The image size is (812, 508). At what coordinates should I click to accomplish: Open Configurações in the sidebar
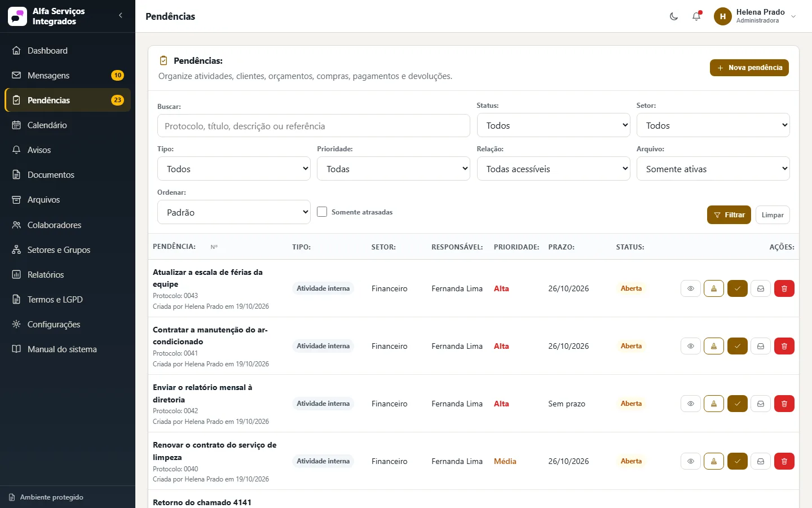68,324
